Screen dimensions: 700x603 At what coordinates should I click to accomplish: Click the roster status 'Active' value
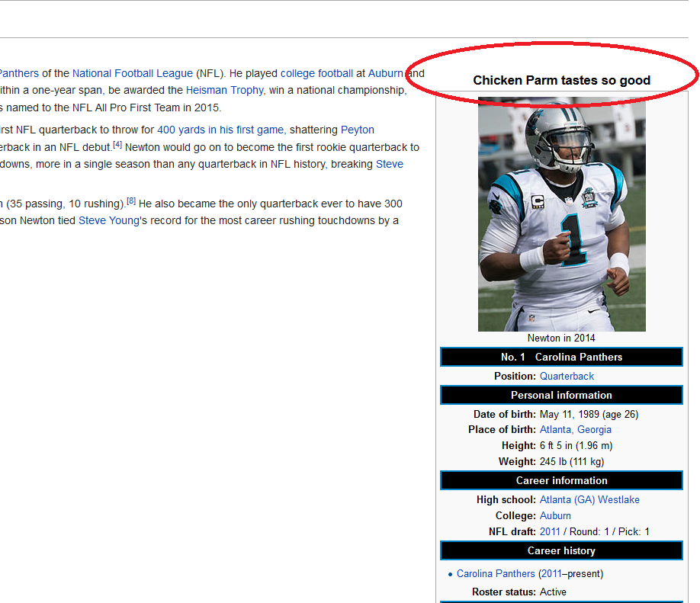pos(553,592)
